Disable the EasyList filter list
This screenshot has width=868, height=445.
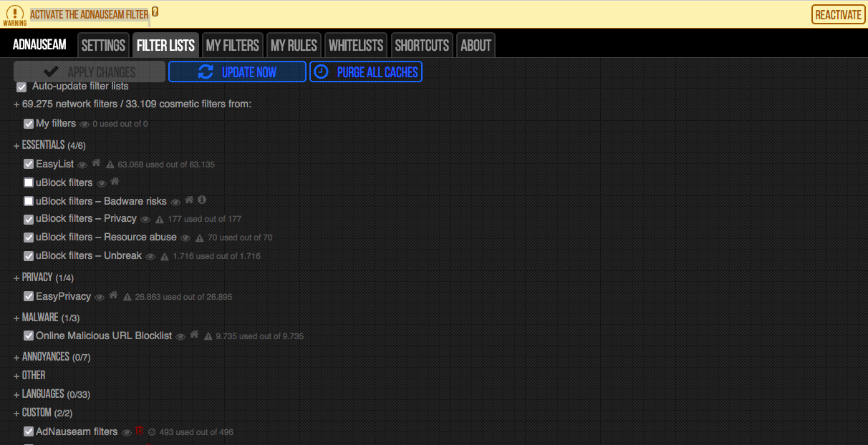[28, 163]
